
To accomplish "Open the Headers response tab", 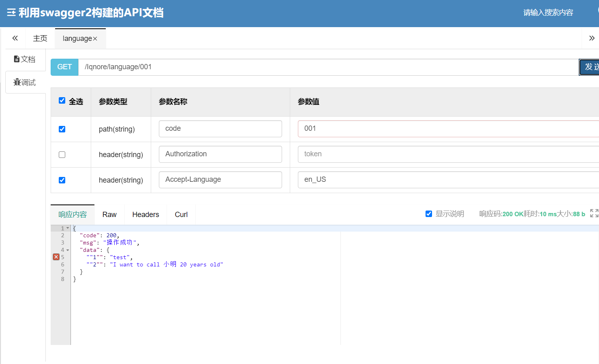I will 145,215.
